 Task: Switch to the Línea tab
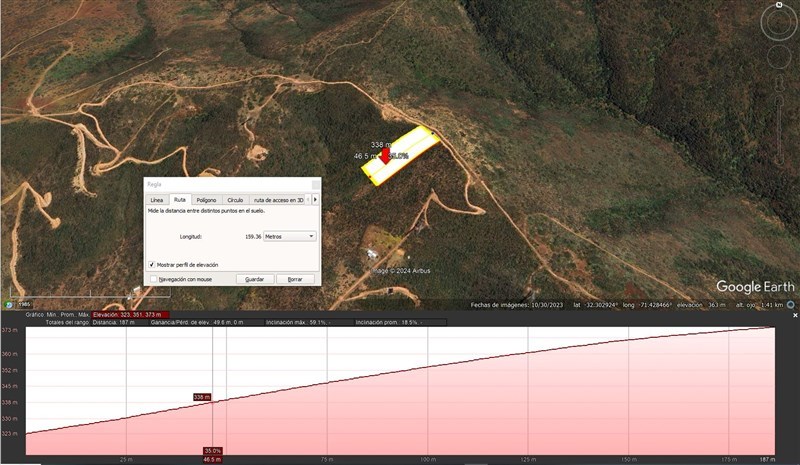[156, 200]
